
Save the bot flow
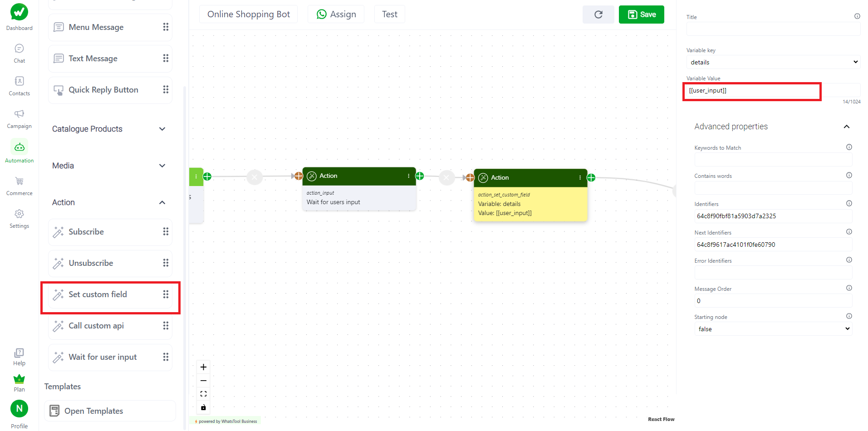(641, 15)
